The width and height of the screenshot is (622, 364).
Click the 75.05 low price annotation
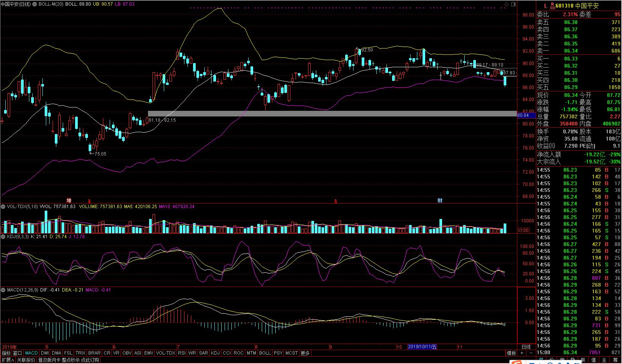click(100, 154)
